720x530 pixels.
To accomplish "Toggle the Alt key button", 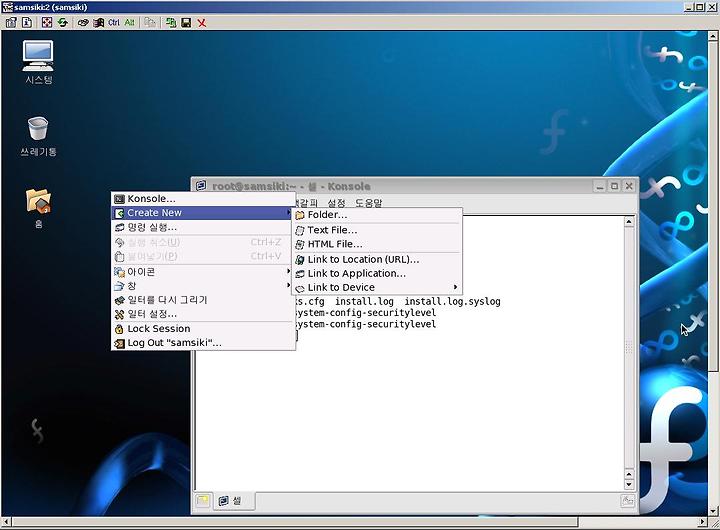I will coord(129,22).
